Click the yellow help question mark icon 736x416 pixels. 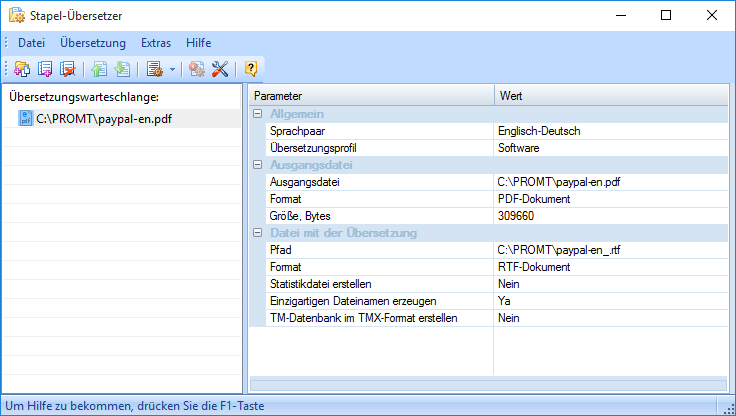coord(251,69)
